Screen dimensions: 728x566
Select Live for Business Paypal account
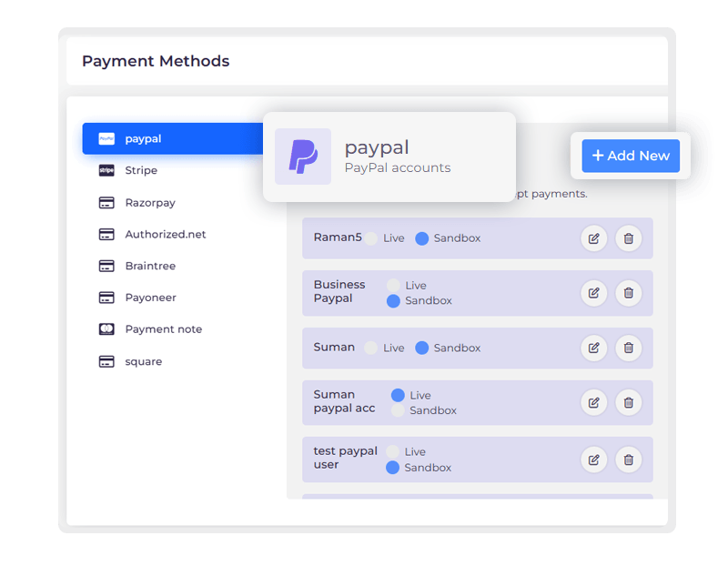point(393,286)
